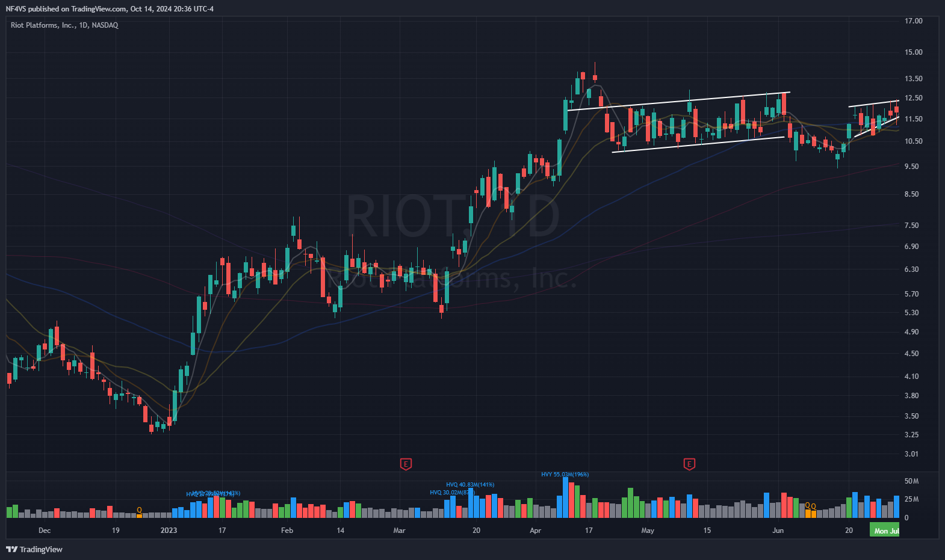Image resolution: width=945 pixels, height=560 pixels.
Task: Click the Dec date label on time axis
Action: tap(45, 531)
